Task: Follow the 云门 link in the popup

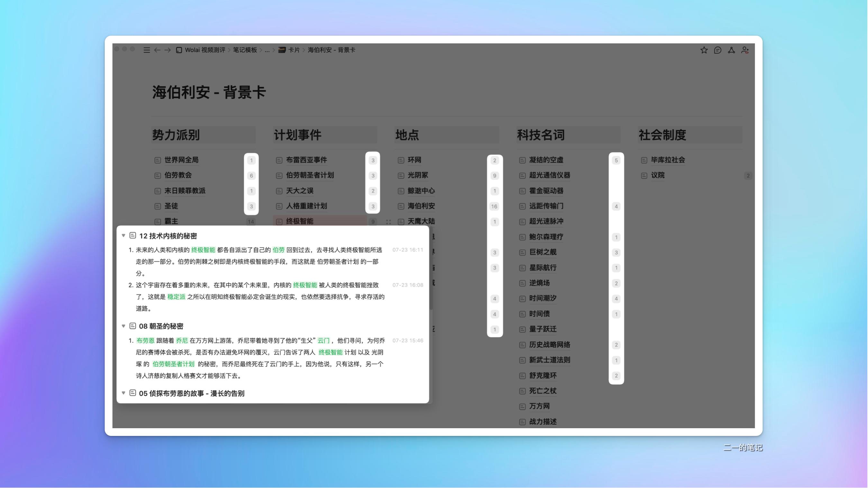Action: 323,340
